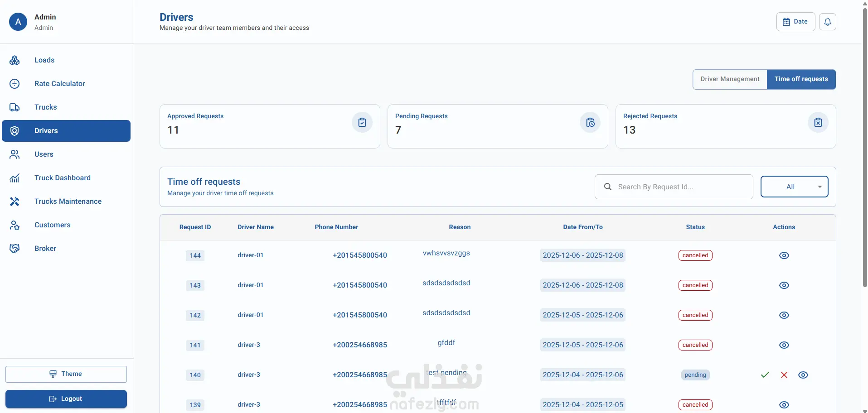The image size is (868, 413).
Task: View details of request 139
Action: click(x=784, y=405)
